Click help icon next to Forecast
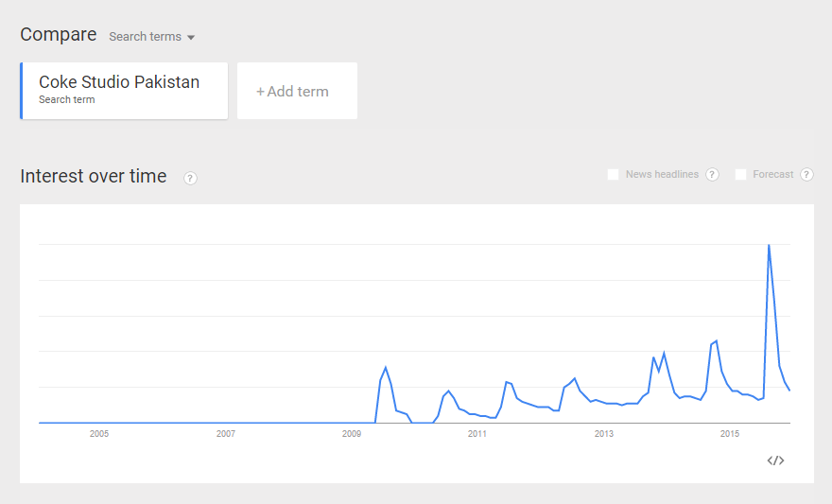 (x=806, y=175)
